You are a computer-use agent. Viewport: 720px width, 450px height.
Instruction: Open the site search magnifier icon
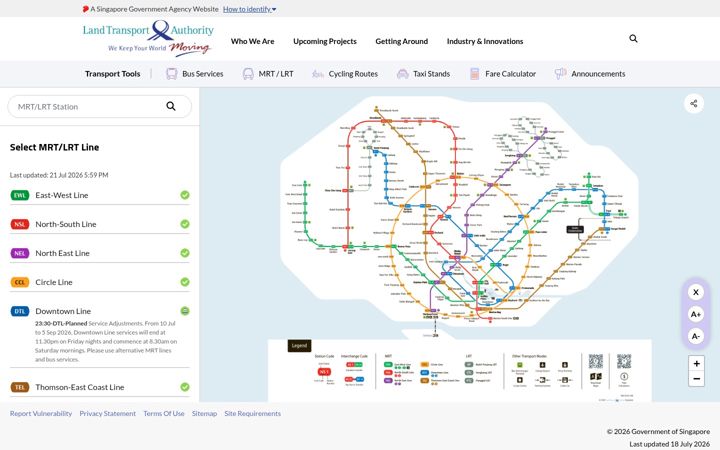[633, 39]
